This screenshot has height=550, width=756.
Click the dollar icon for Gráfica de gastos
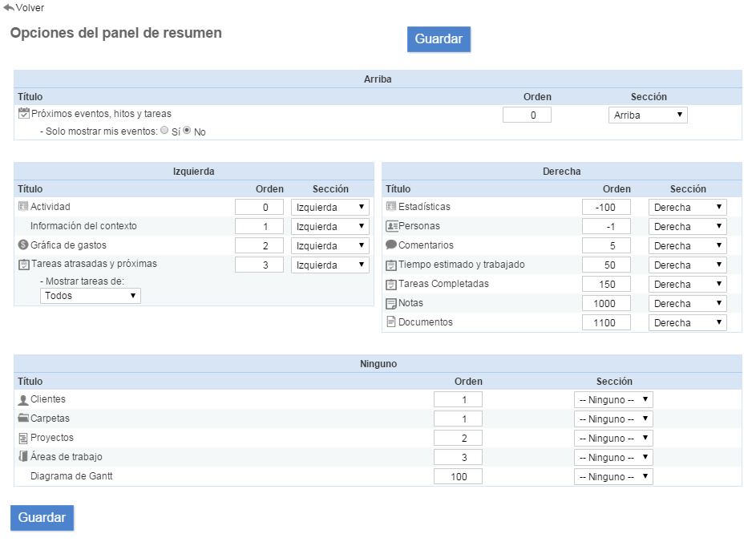[23, 245]
